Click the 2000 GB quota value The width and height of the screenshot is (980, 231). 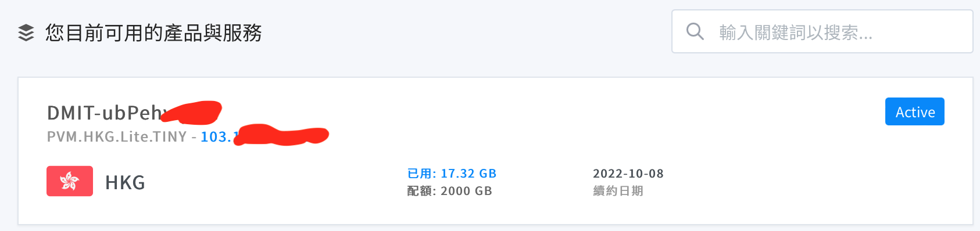(x=466, y=191)
